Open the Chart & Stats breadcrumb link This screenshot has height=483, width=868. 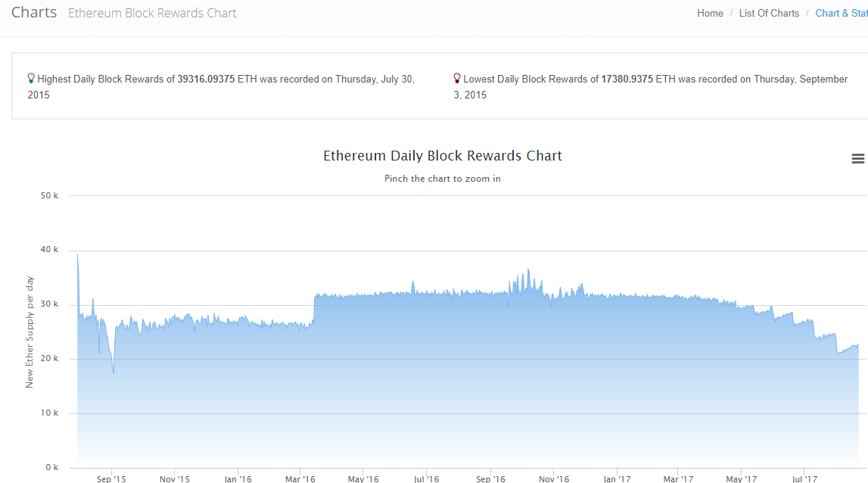click(x=842, y=14)
